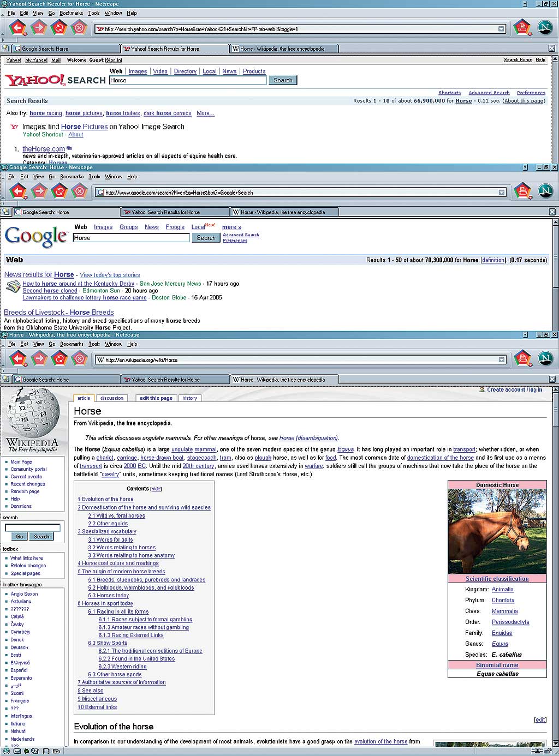The image size is (559, 756).
Task: Go forward in the Wikipedia window
Action: click(39, 358)
